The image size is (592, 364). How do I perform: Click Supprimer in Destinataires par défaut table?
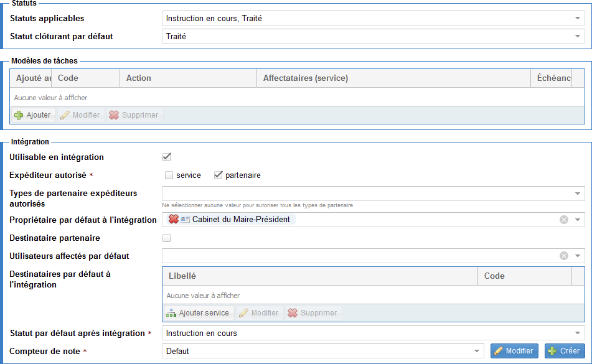(312, 313)
